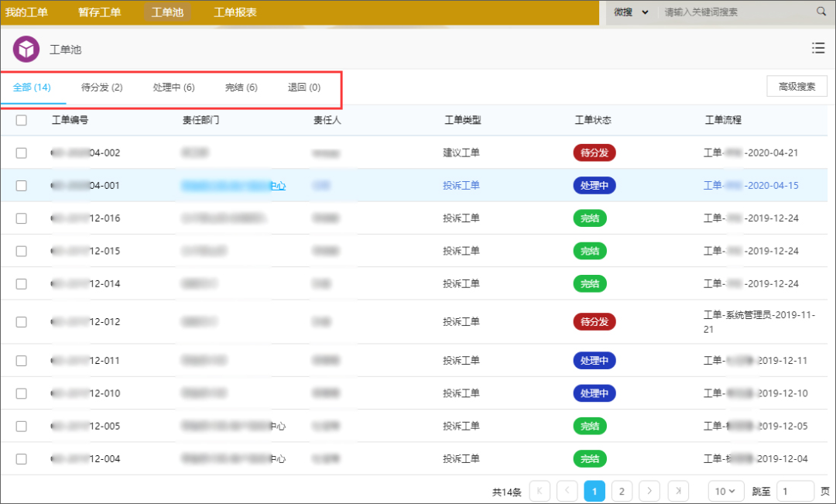The height and width of the screenshot is (504, 836).
Task: Click the search magnifier icon
Action: coord(821,11)
